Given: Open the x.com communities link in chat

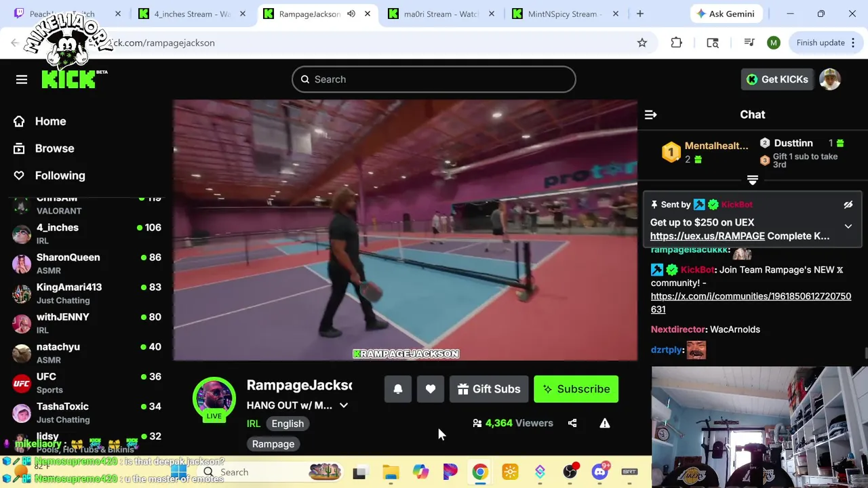Looking at the screenshot, I should (x=751, y=303).
